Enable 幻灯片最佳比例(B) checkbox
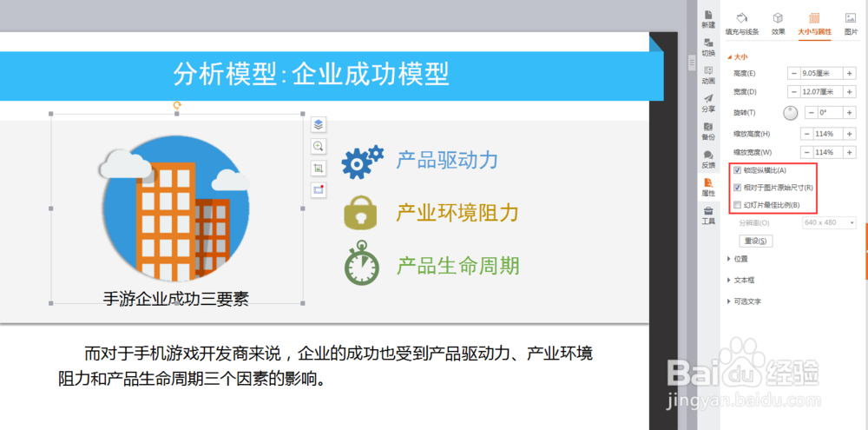The image size is (868, 430). 737,205
